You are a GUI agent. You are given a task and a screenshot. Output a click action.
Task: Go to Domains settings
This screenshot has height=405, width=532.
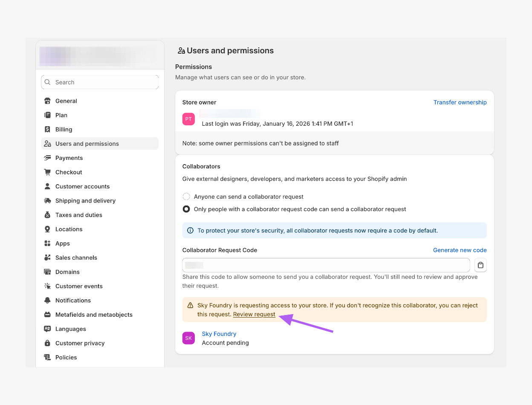(x=67, y=272)
